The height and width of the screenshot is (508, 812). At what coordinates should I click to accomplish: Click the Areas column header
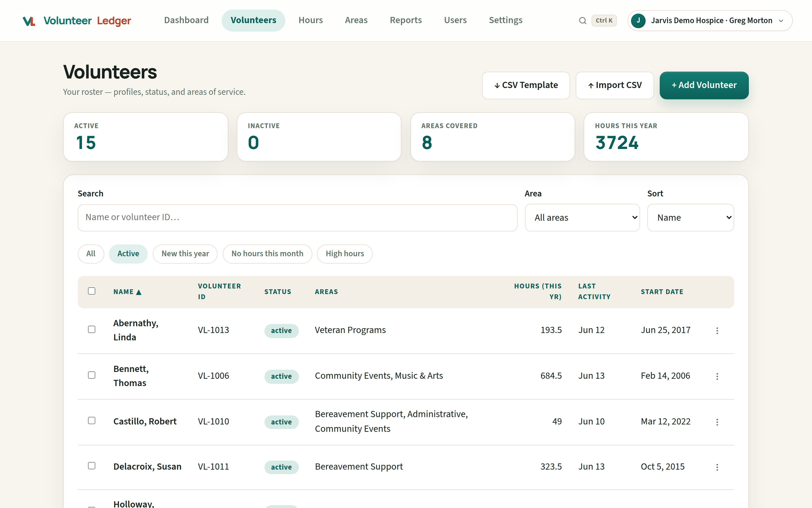coord(326,292)
